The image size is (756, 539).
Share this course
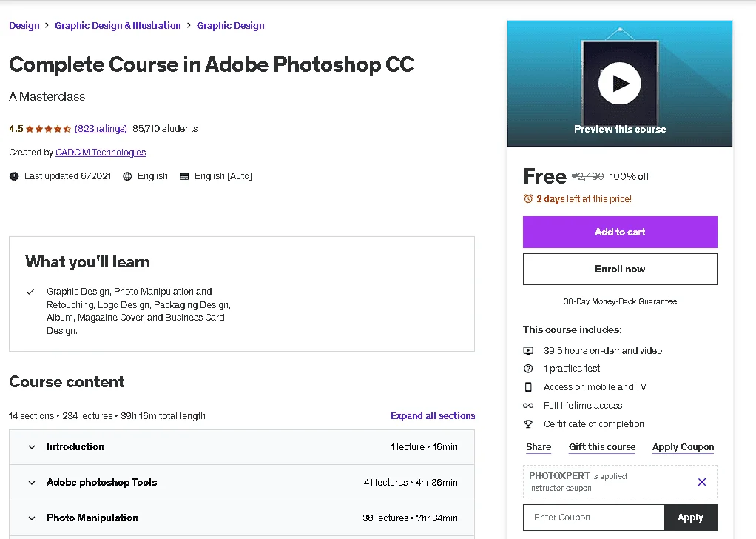click(538, 447)
